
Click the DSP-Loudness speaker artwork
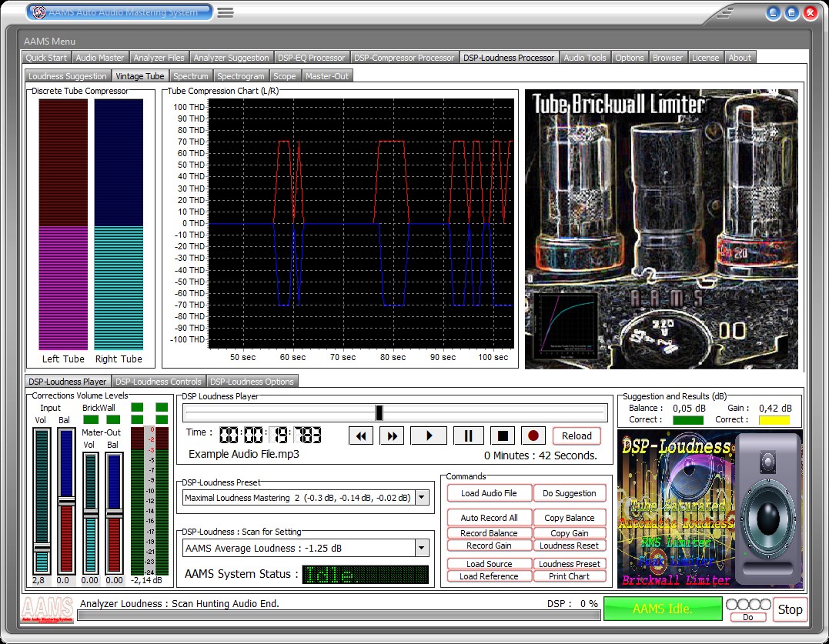pyautogui.click(x=710, y=509)
